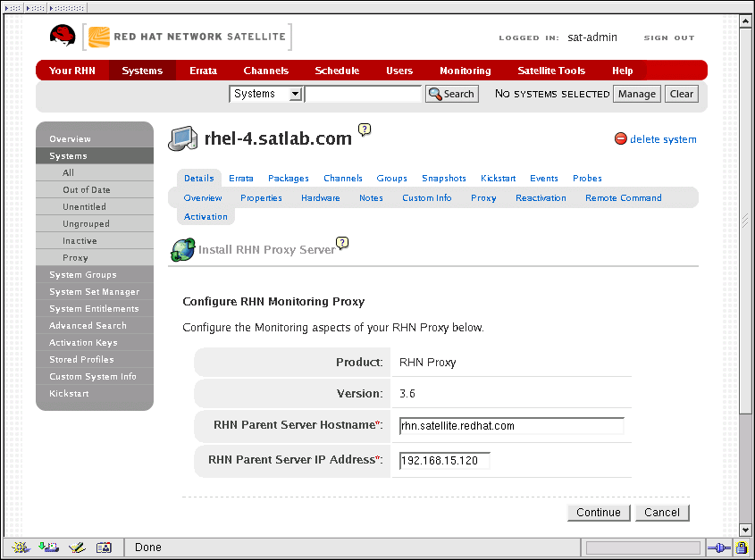Open the Help main navigation item

point(622,71)
